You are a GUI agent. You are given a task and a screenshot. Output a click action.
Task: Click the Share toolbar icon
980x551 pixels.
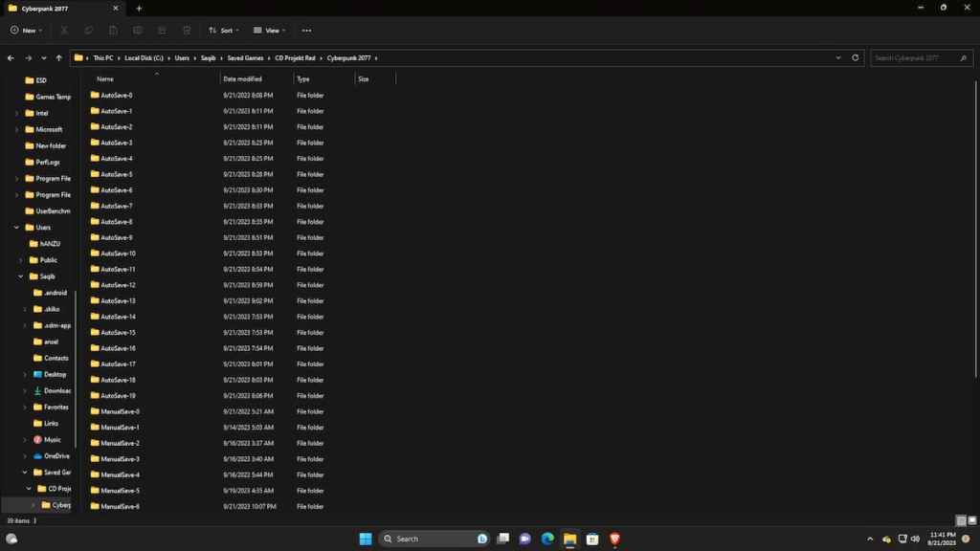click(162, 30)
